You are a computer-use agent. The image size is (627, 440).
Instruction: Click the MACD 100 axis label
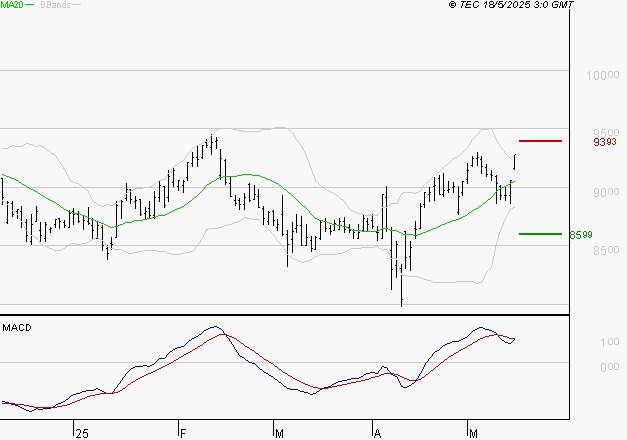click(610, 342)
